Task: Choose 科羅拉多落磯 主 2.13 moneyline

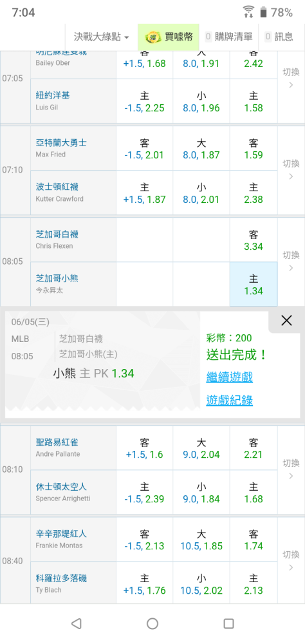Action: 254,584
